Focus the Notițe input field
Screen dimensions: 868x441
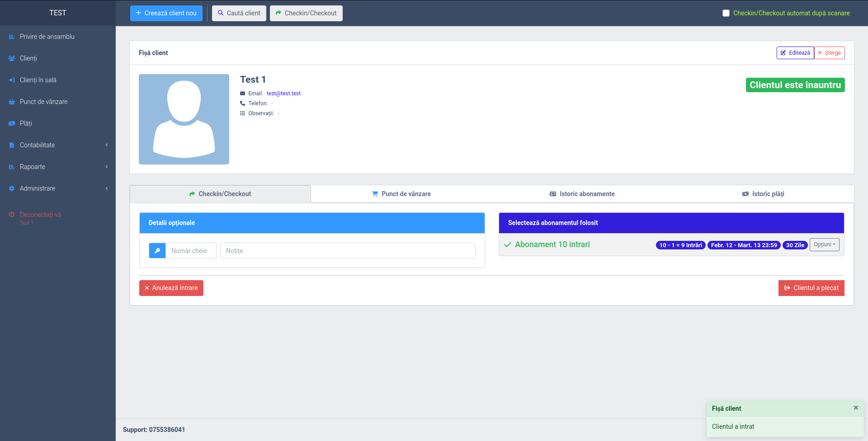point(347,251)
